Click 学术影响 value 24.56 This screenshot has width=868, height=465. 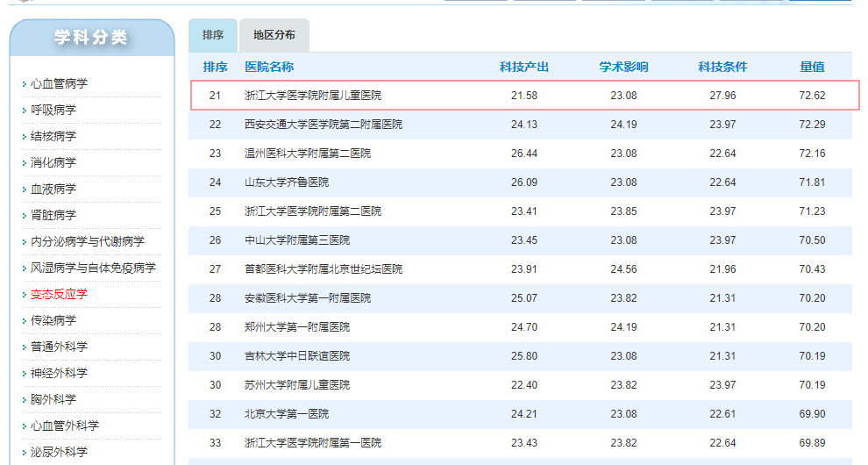tap(624, 268)
